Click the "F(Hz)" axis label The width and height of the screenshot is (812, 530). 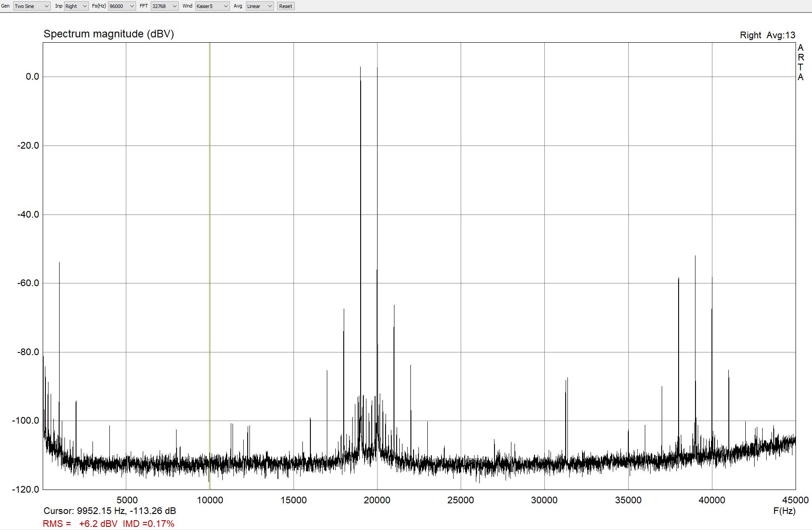tap(784, 511)
